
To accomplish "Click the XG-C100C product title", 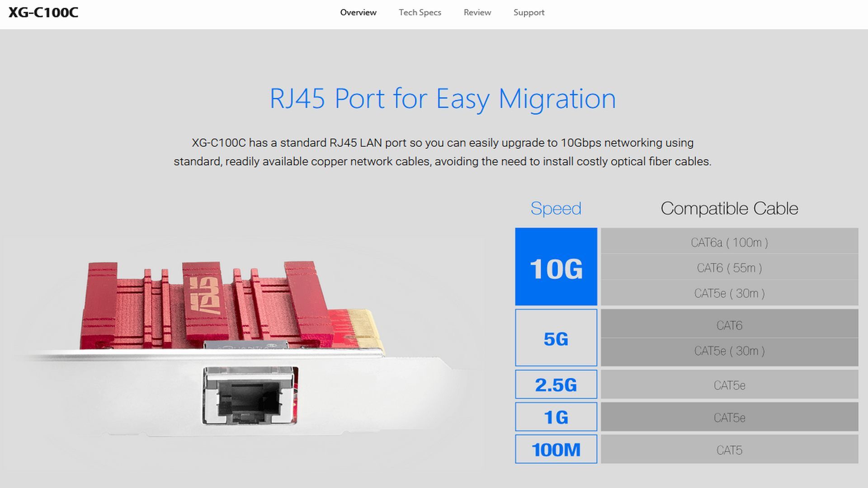I will tap(43, 12).
